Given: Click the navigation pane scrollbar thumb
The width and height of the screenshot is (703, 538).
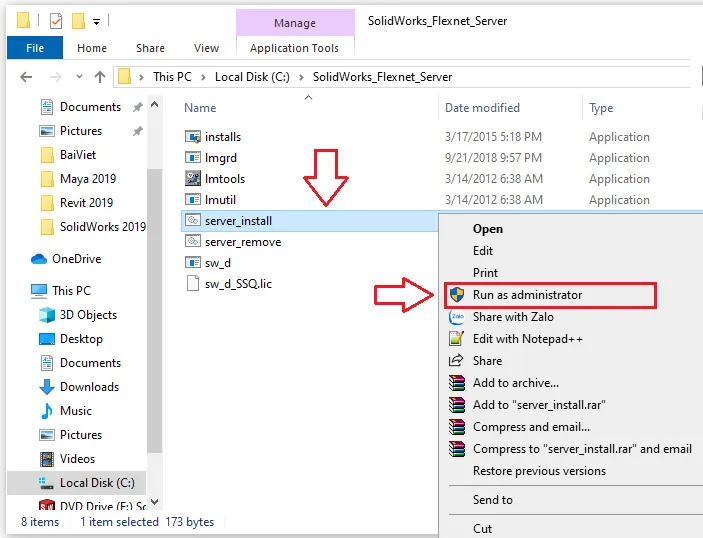Looking at the screenshot, I should pos(155,311).
